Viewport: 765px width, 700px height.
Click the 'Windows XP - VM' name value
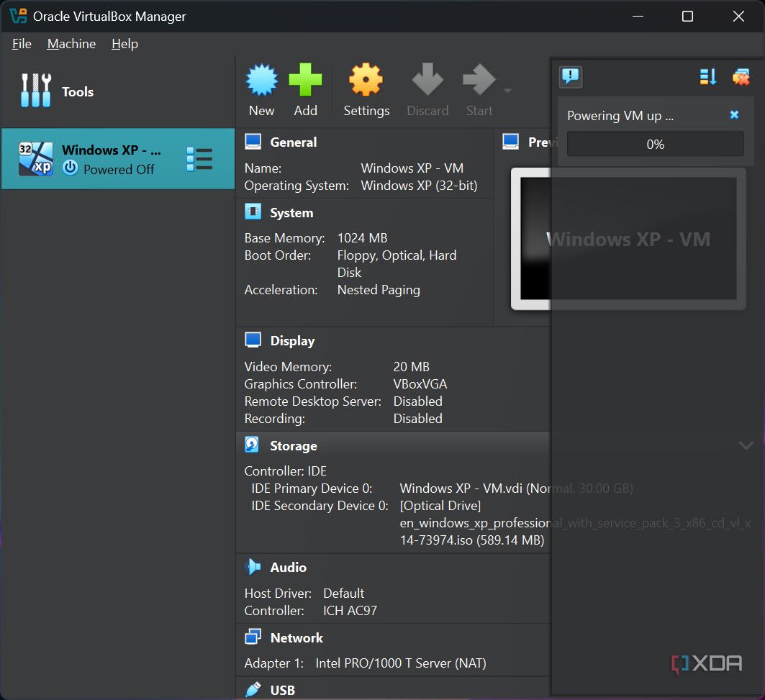coord(412,168)
